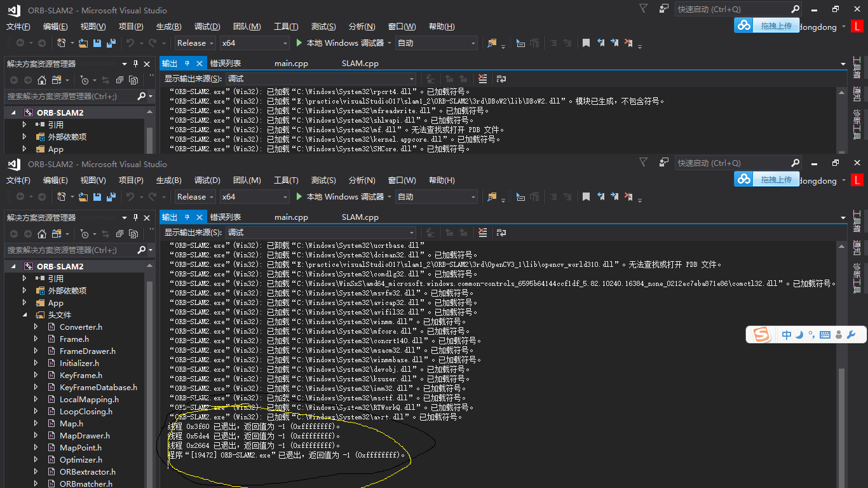
Task: Toggle Chinese/English mode 中 on Sogou bar
Action: [x=787, y=335]
